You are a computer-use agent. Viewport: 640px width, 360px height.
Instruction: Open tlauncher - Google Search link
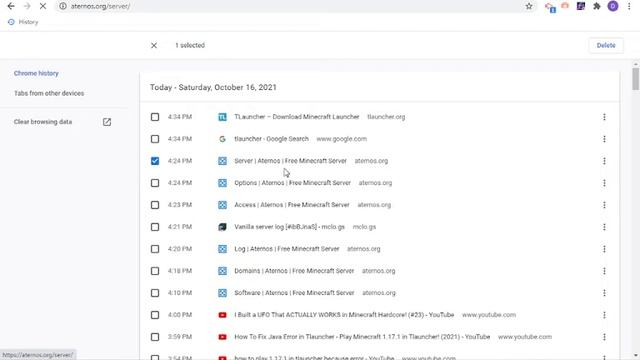[x=271, y=139]
